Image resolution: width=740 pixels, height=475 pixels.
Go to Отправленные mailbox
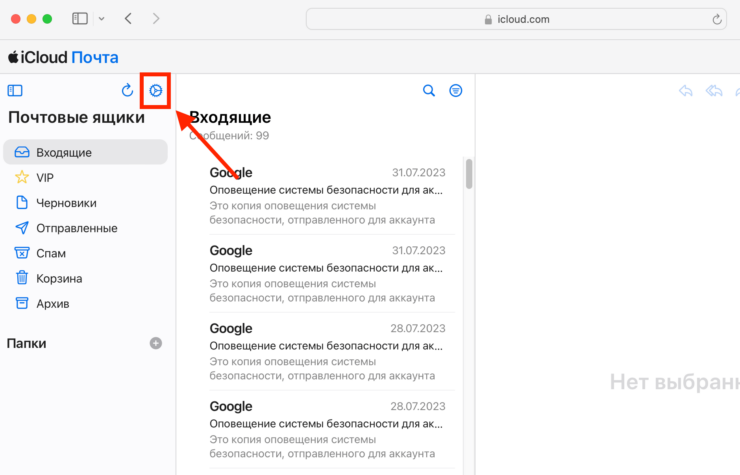[76, 228]
